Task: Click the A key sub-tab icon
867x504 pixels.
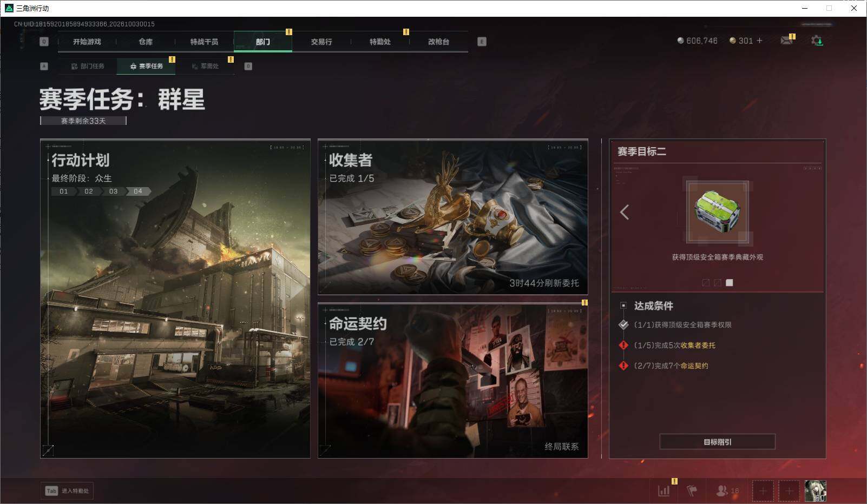Action: tap(44, 66)
